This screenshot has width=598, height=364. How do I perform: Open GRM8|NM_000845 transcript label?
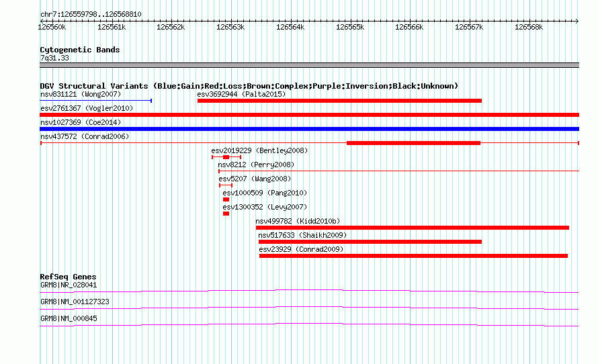pyautogui.click(x=69, y=318)
